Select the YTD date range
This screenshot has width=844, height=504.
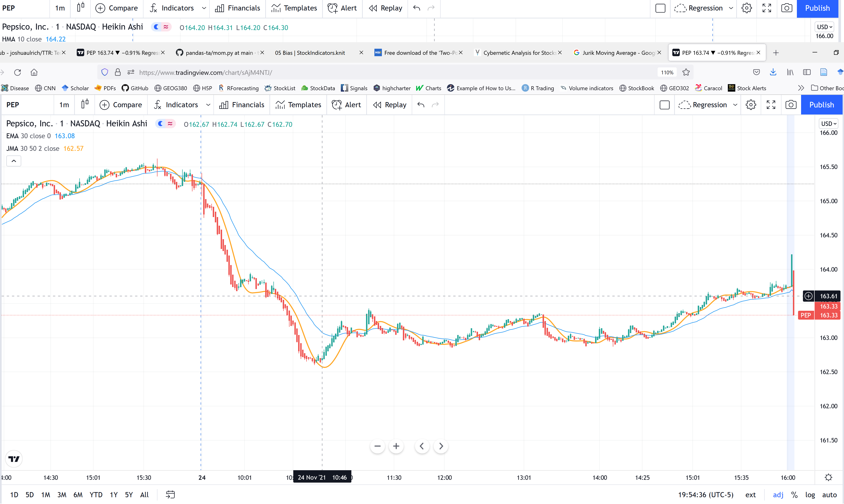pyautogui.click(x=96, y=494)
